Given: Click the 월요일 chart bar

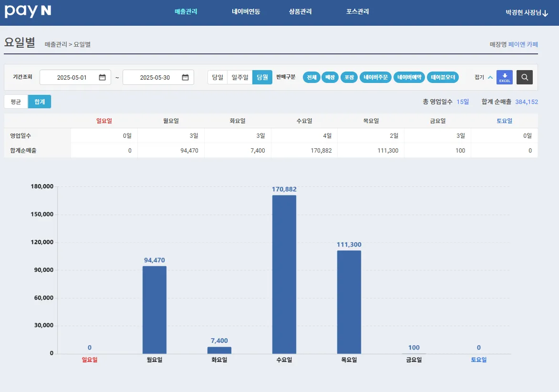Looking at the screenshot, I should tap(155, 310).
